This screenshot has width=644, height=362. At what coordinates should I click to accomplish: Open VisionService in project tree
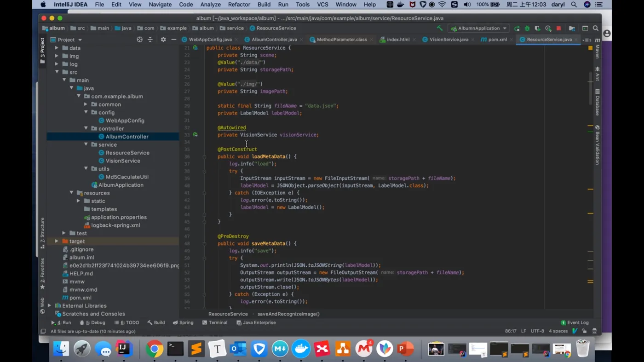tap(119, 161)
